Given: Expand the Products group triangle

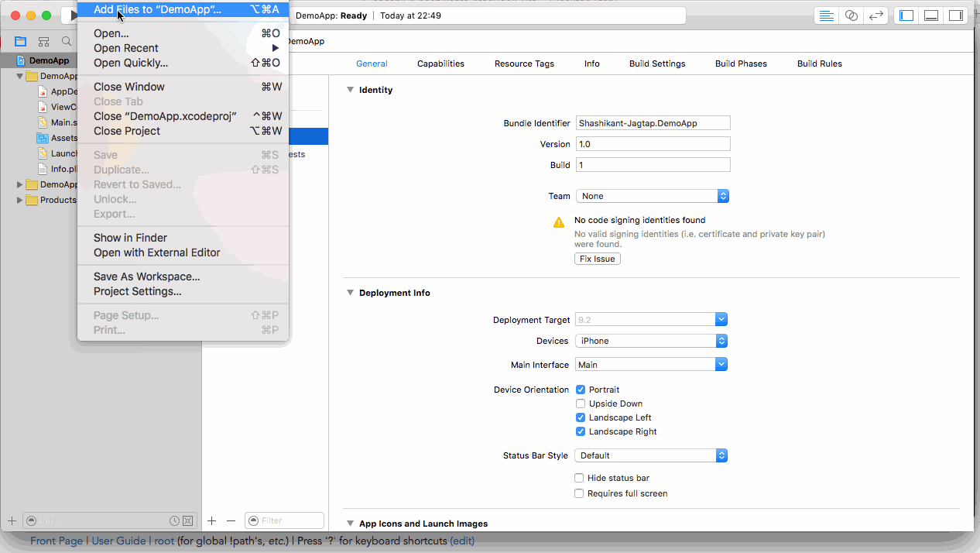Looking at the screenshot, I should tap(20, 200).
